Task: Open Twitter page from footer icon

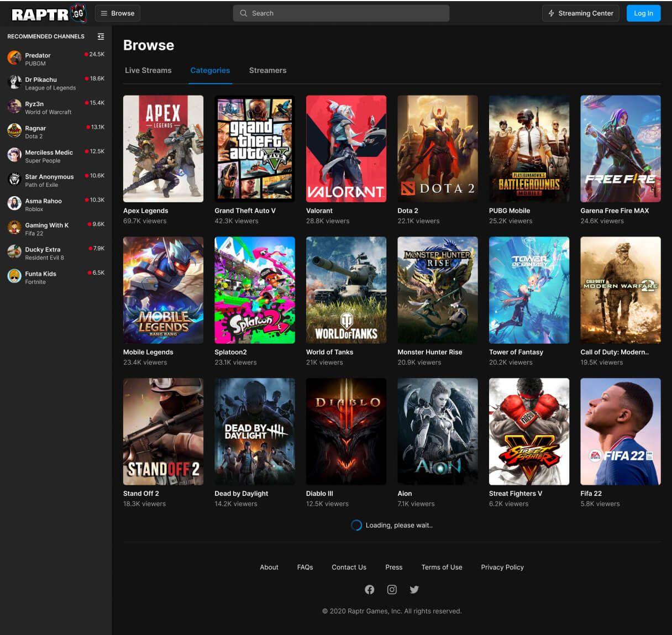Action: [x=414, y=590]
